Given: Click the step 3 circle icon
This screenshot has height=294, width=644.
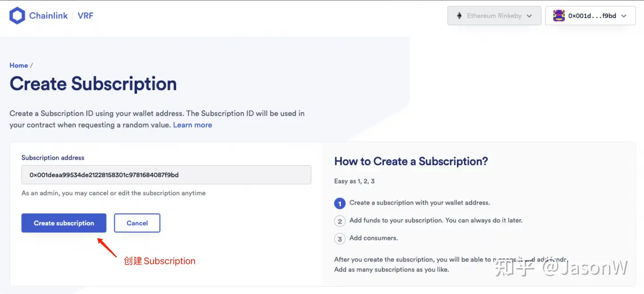Looking at the screenshot, I should [340, 239].
